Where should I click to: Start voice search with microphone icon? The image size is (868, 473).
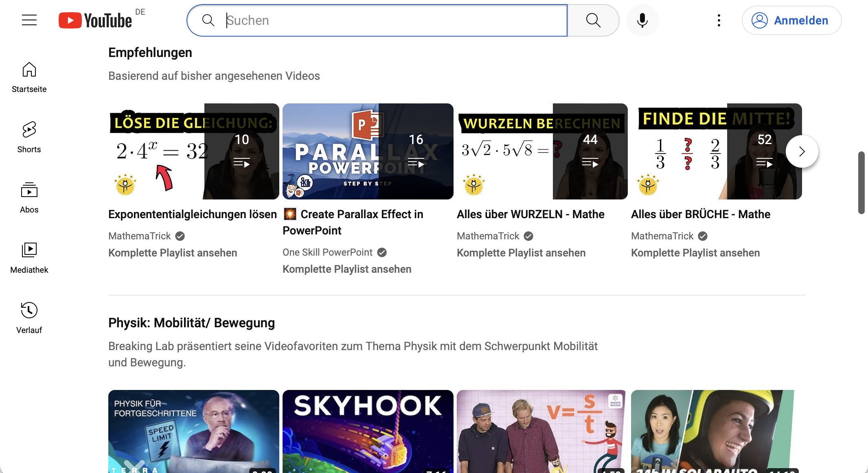point(642,20)
